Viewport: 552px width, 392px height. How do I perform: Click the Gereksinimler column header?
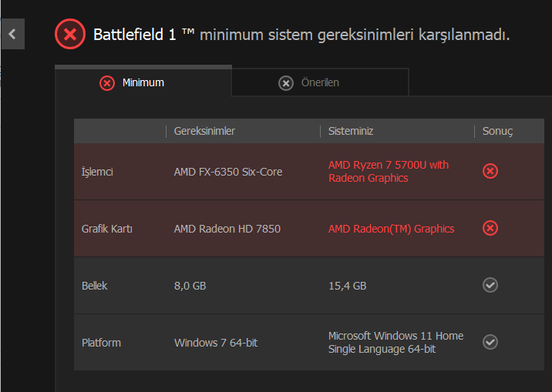point(204,131)
